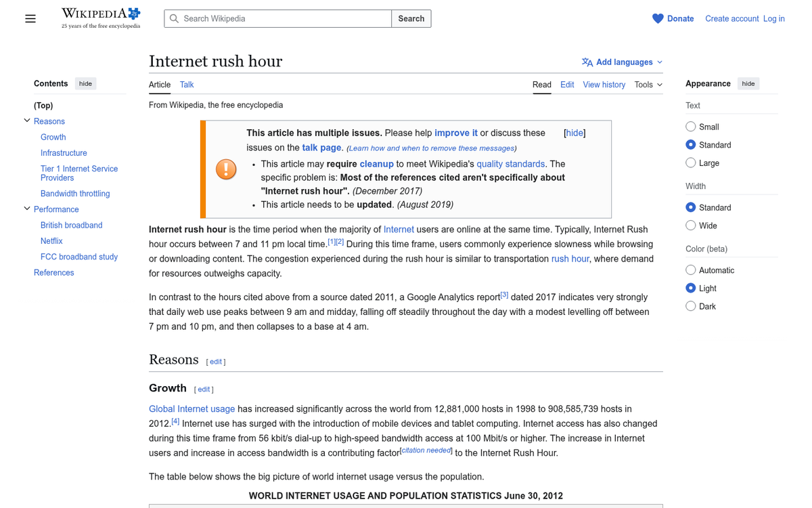Screen dimensions: 812x508
Task: Follow the rush hour article link
Action: [x=570, y=258]
